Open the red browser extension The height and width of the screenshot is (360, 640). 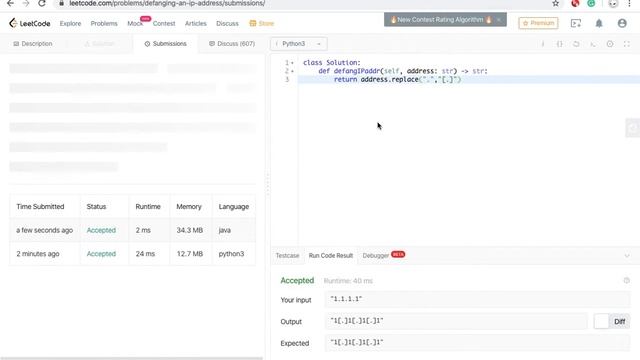click(x=575, y=3)
